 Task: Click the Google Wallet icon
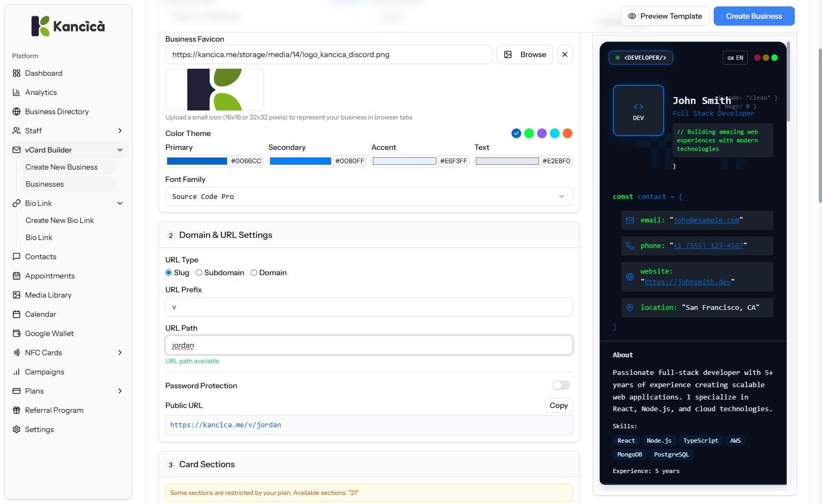(17, 333)
